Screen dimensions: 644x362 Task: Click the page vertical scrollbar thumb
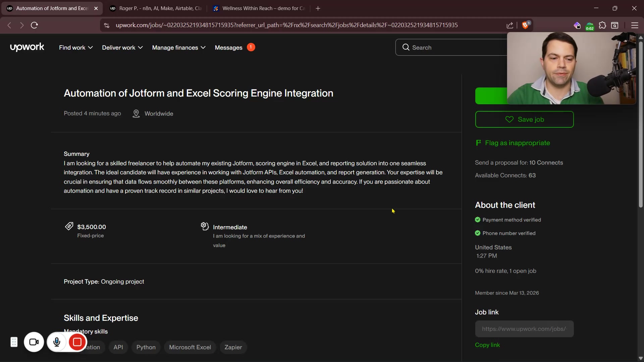point(640,124)
